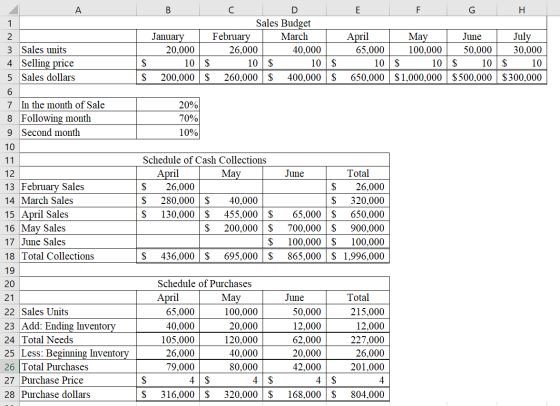560x406 pixels.
Task: Click Total Needs April 105,000
Action: point(168,339)
